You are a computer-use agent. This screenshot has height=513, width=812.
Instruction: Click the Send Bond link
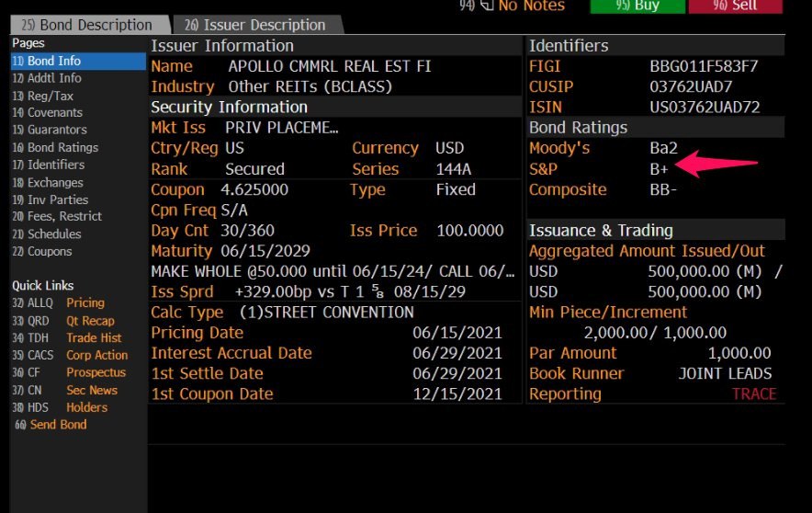coord(51,425)
